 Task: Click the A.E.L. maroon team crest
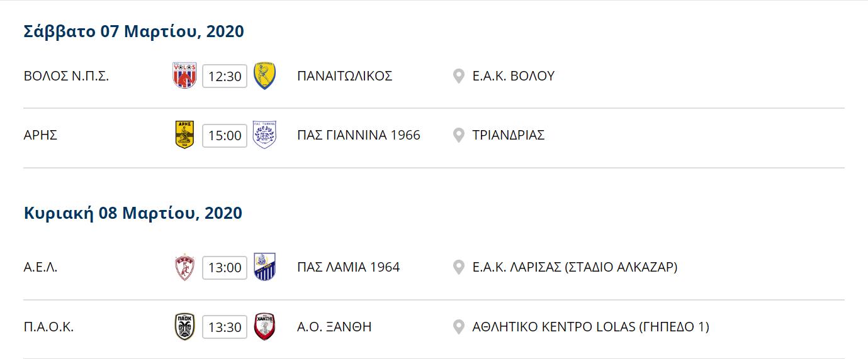[x=184, y=267]
